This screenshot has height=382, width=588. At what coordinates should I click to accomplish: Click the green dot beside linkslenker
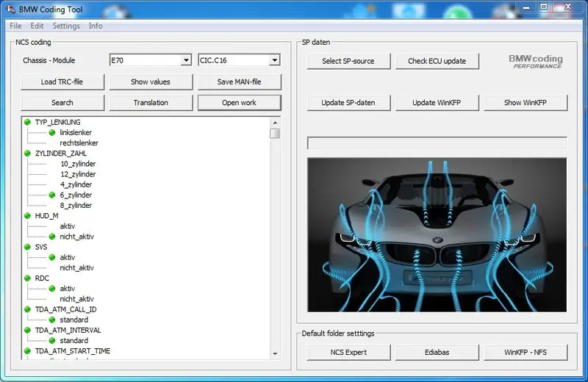52,132
